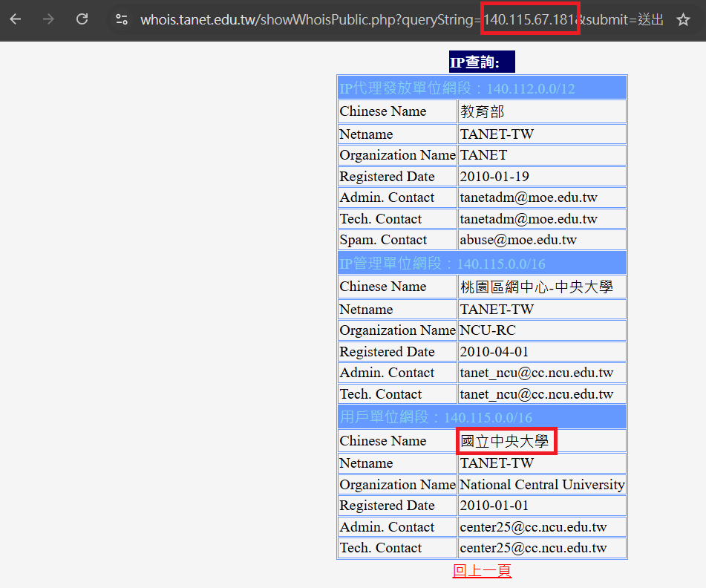Viewport: 706px width, 588px height.
Task: Click Registered Date 2010-01-19
Action: tap(542, 177)
